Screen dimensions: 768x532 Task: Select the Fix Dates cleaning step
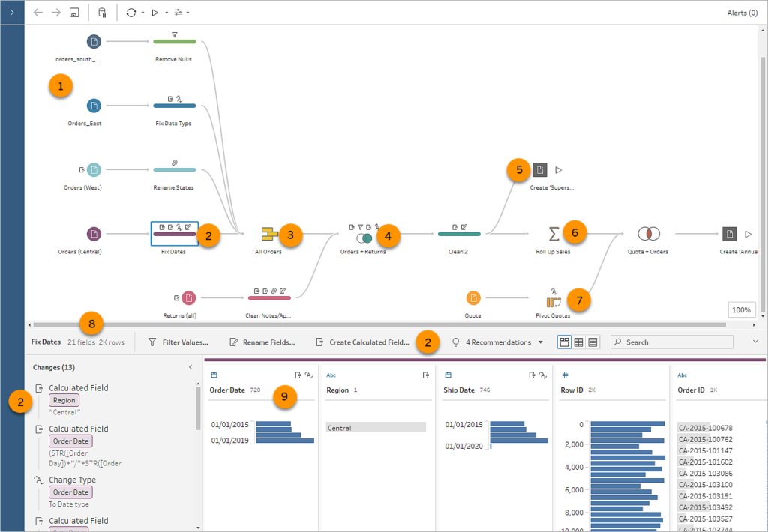click(x=172, y=235)
